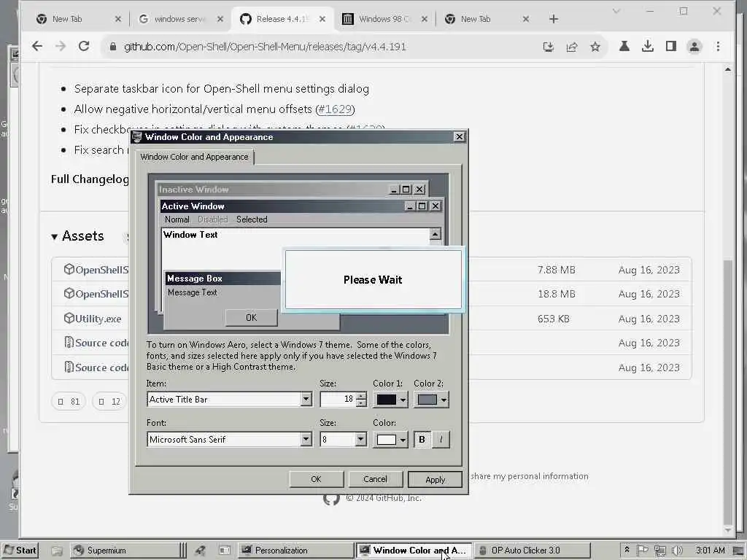Click the browser address bar URL
Image resolution: width=747 pixels, height=560 pixels.
pos(265,47)
